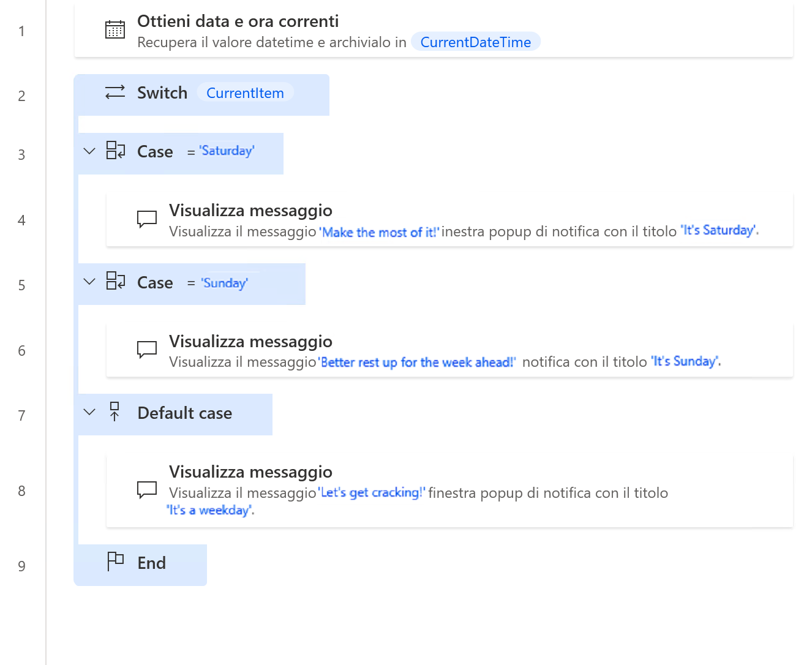The image size is (812, 665).
Task: Collapse the 'Saturday' case block
Action: [89, 151]
